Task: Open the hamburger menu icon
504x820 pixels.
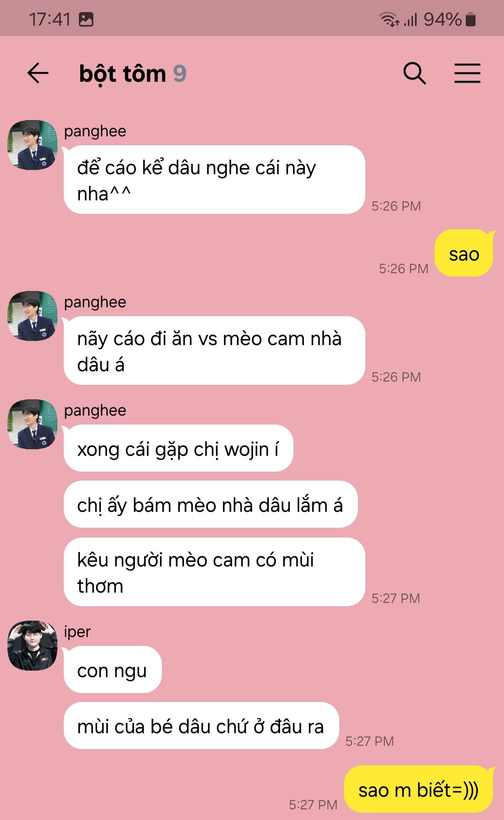Action: [x=467, y=73]
